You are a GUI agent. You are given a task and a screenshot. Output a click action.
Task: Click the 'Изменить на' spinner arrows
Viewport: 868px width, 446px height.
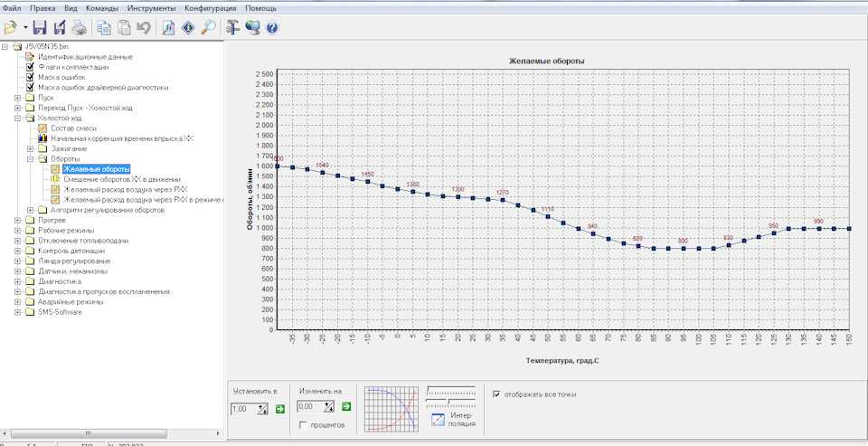click(330, 407)
